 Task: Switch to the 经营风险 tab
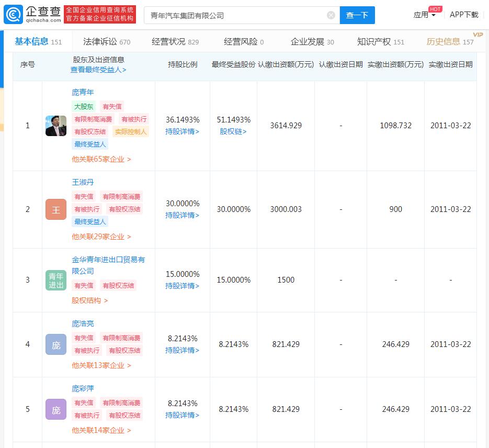(244, 41)
